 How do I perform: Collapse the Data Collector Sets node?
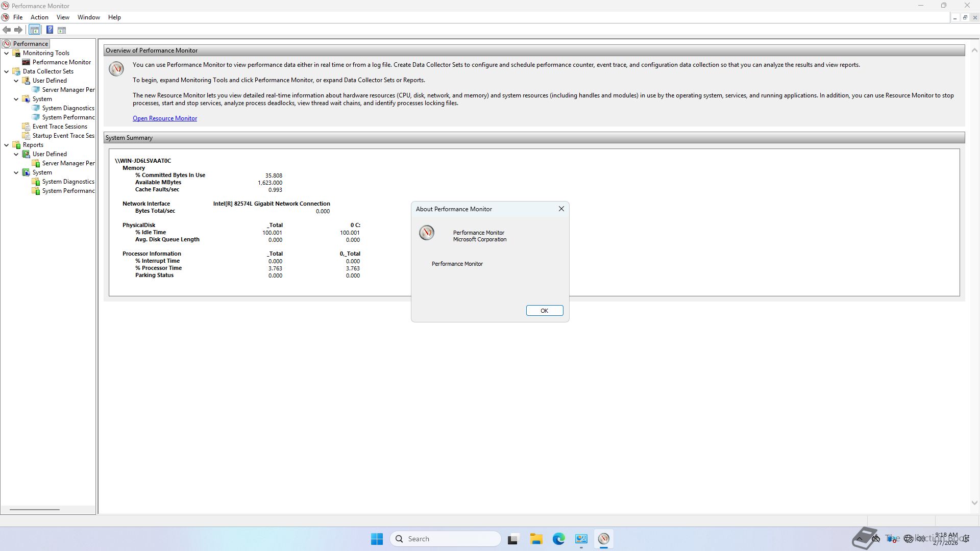coord(7,71)
